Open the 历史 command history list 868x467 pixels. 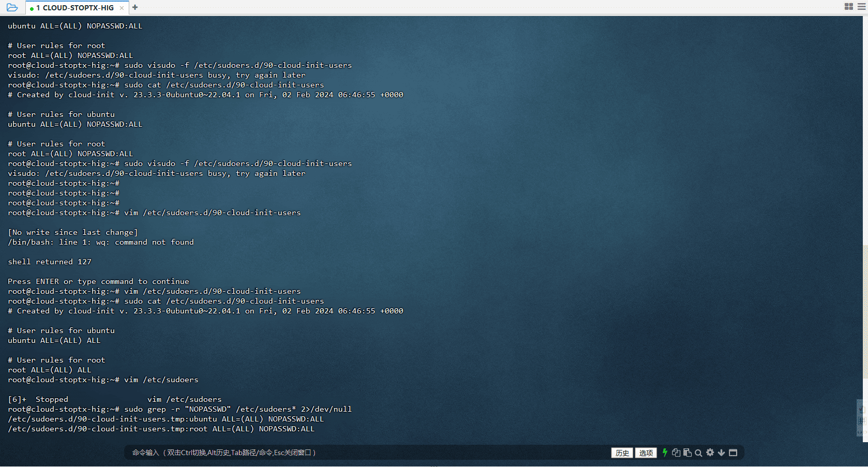[622, 453]
